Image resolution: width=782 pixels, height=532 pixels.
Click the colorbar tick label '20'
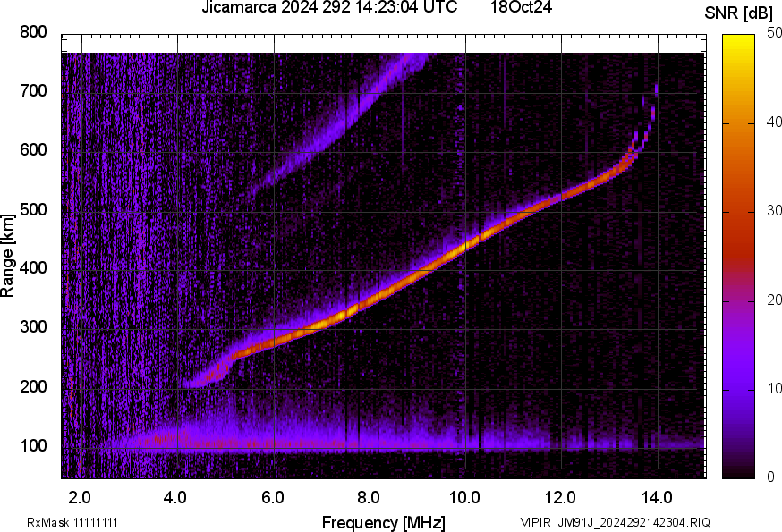click(x=774, y=300)
